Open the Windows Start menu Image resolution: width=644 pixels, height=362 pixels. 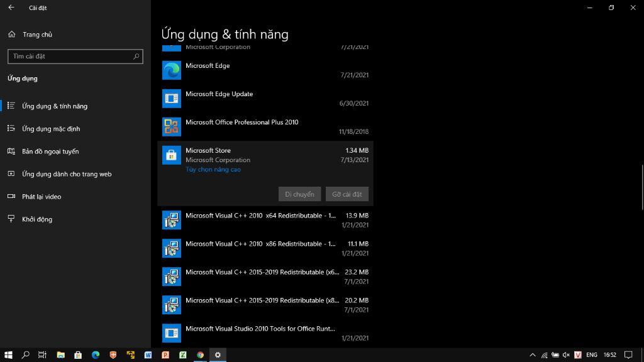pos(8,354)
